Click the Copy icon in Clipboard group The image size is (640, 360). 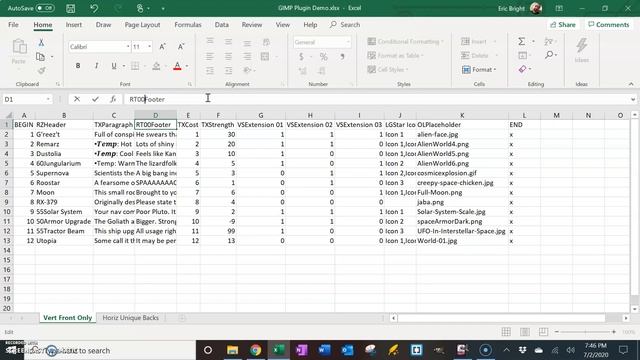click(x=40, y=57)
